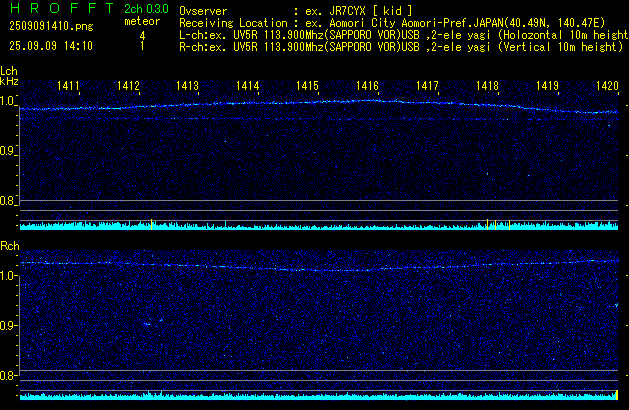Click the 'meteor' count heading
The width and height of the screenshot is (629, 410).
coord(142,21)
